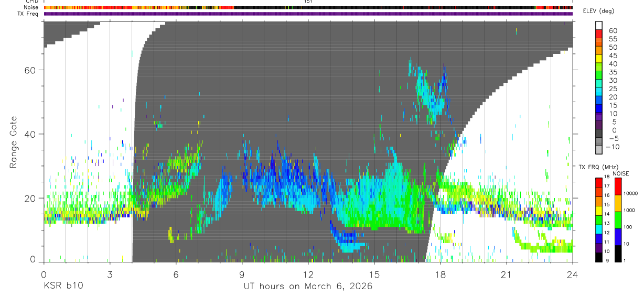This screenshot has width=644, height=297.
Task: Click the ELEV (deg) colorbar title
Action: (x=598, y=11)
